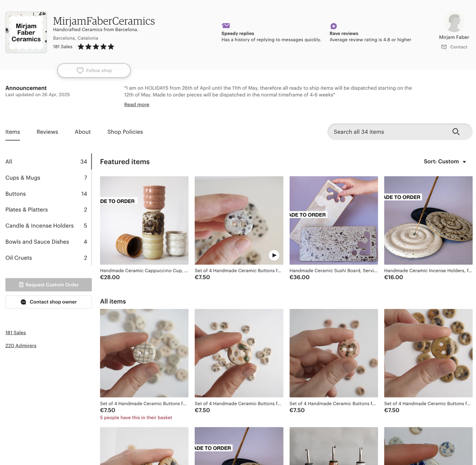Screen dimensions: 476x465
Task: Open the About tab
Action: [x=83, y=132]
